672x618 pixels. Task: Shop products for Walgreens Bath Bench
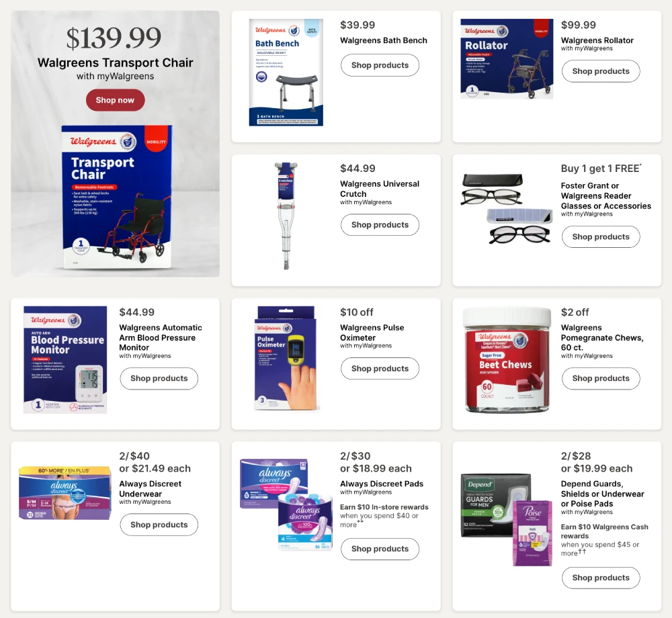tap(380, 65)
